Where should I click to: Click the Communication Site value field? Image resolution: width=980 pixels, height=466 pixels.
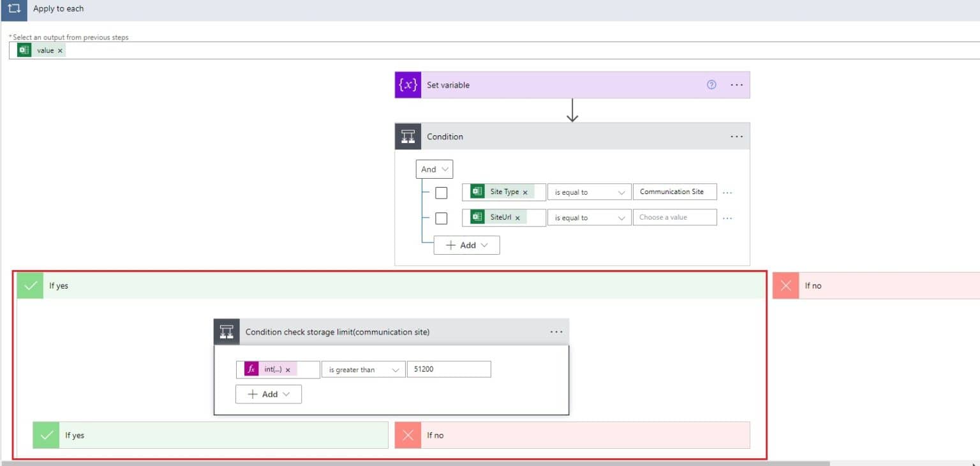(675, 192)
